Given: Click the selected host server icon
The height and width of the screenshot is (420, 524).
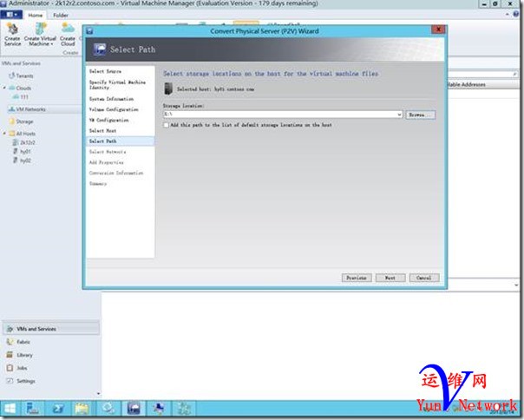Looking at the screenshot, I should 168,89.
